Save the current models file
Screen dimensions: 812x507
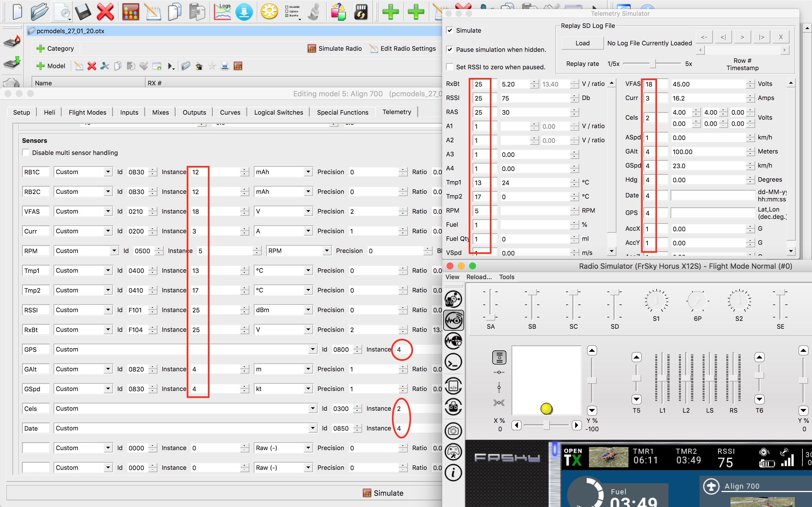tap(83, 12)
